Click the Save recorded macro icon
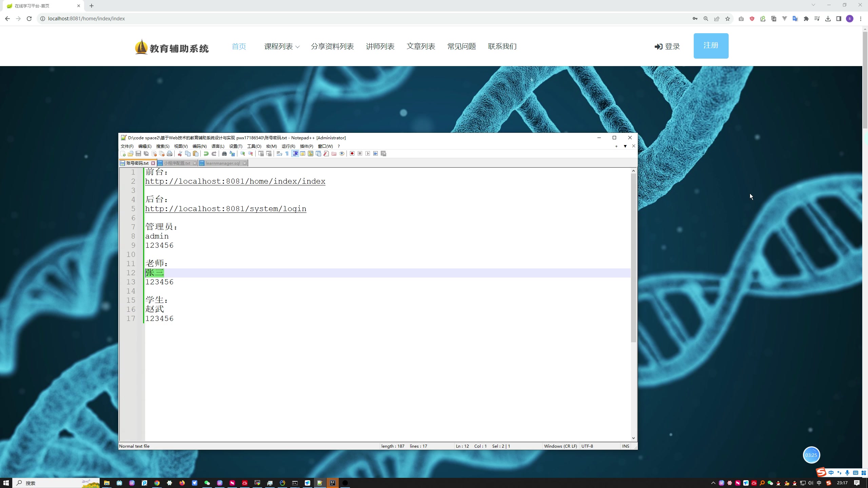Image resolution: width=868 pixels, height=488 pixels. coord(383,154)
